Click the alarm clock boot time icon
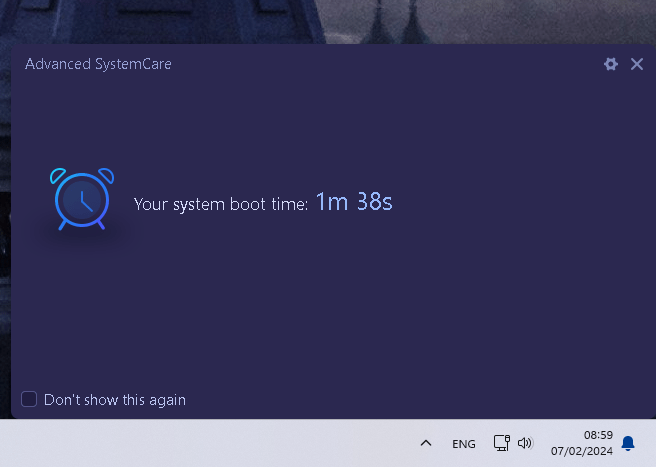The width and height of the screenshot is (656, 467). 82,199
